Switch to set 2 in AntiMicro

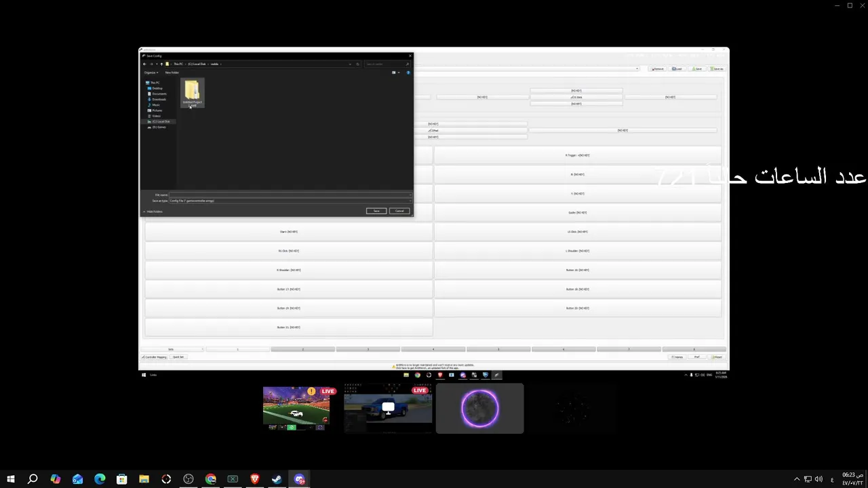[x=302, y=349]
